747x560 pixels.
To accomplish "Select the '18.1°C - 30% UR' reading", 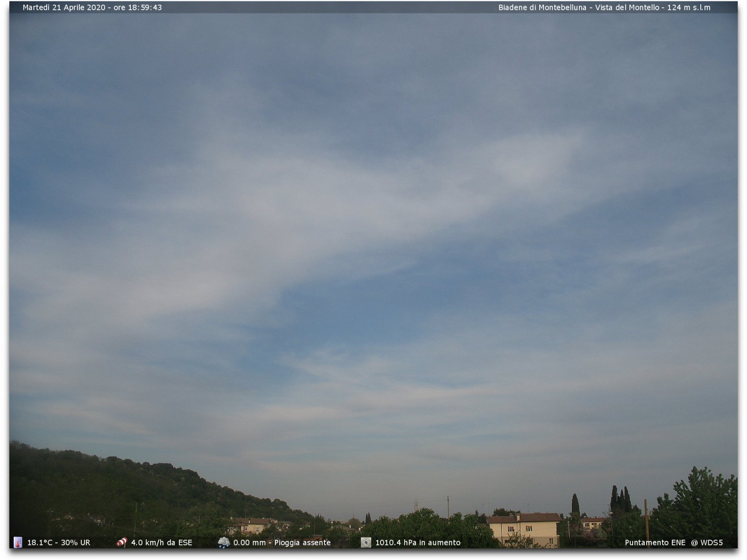I will point(59,543).
